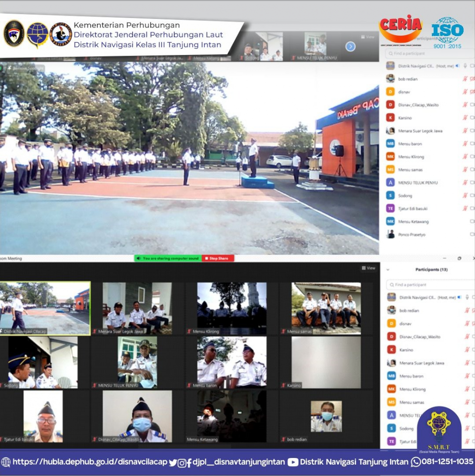Toggle Sodong's muted mic in the upper list
475x476 pixels.
click(x=465, y=196)
